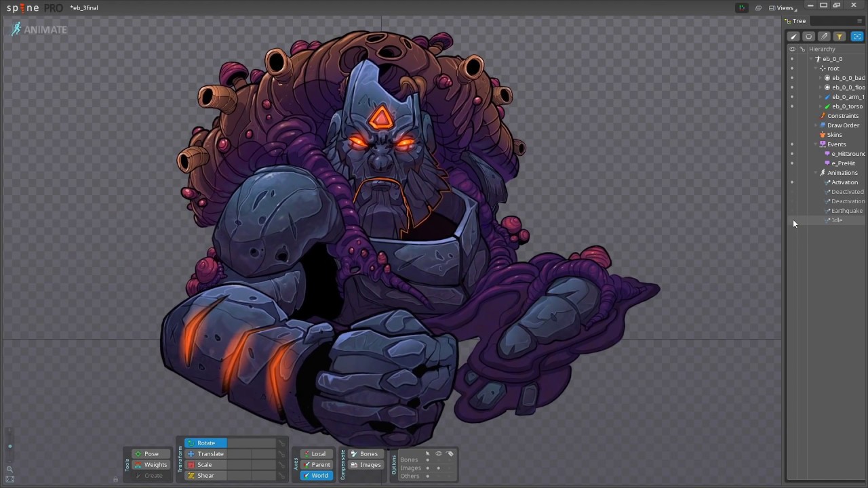Toggle visibility dot for Events row
The image size is (868, 488).
[792, 144]
